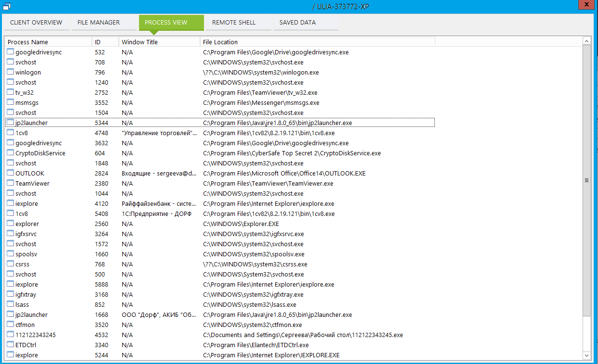598x364 pixels.
Task: Select the svchost row with ID 708
Action: click(220, 62)
